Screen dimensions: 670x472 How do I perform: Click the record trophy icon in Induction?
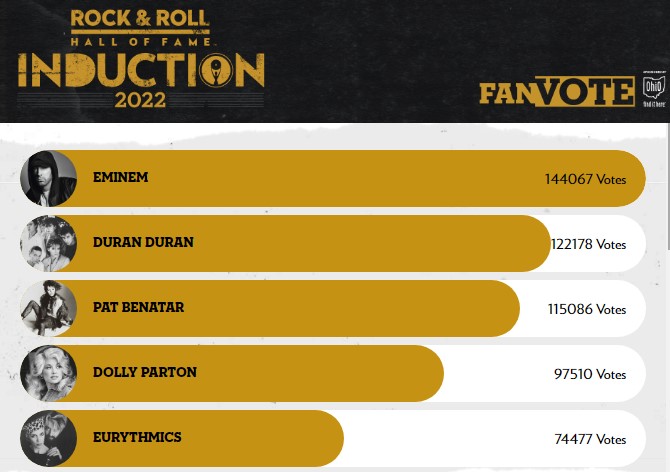[x=216, y=70]
